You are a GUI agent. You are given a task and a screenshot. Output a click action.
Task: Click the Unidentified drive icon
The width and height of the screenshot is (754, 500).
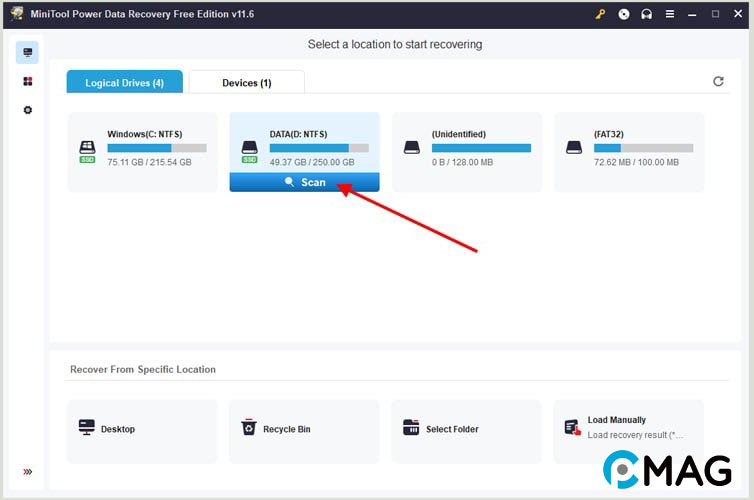click(412, 147)
